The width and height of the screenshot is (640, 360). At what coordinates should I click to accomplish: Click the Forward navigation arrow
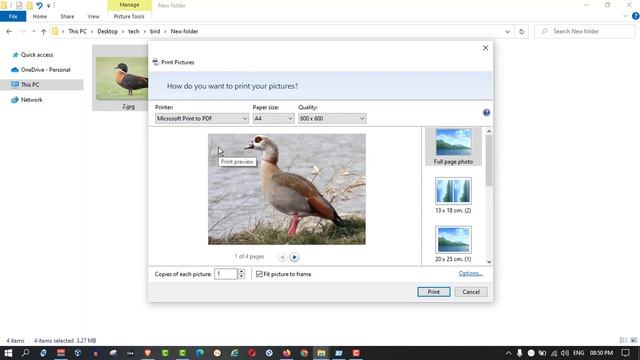pos(23,31)
